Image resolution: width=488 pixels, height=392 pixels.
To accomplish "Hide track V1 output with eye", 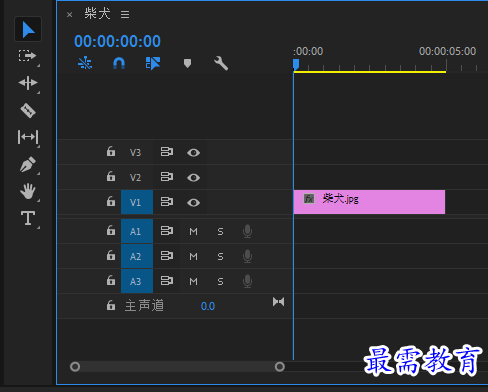I will click(x=193, y=203).
